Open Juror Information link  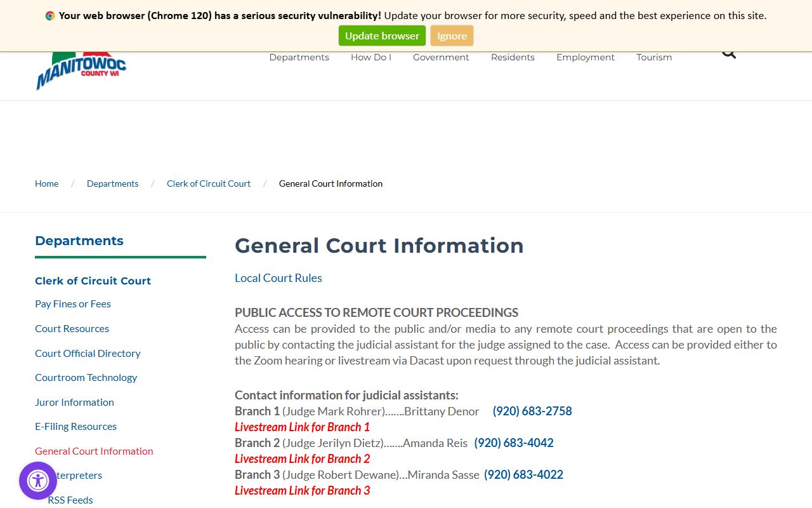point(74,402)
